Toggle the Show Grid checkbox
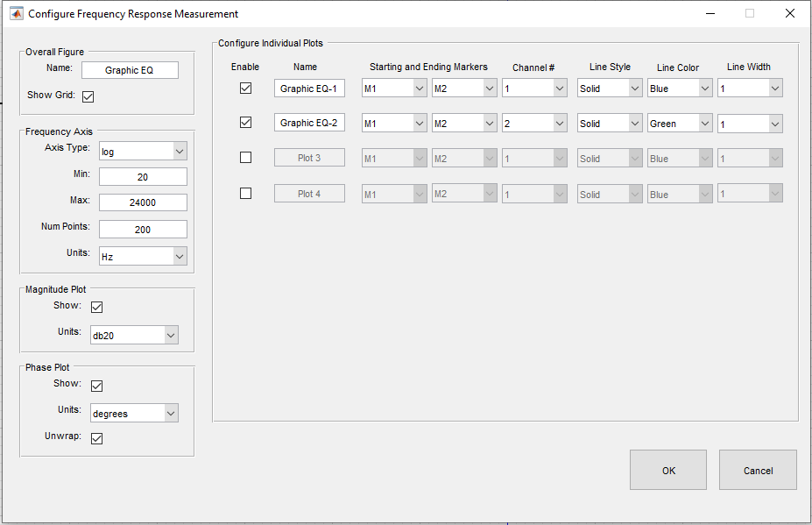812x525 pixels. pos(88,96)
